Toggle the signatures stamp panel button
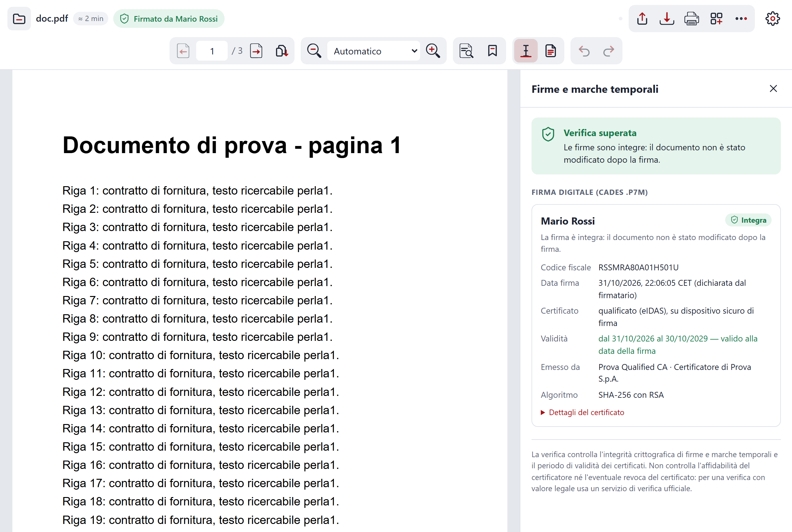Image resolution: width=792 pixels, height=532 pixels. point(526,51)
